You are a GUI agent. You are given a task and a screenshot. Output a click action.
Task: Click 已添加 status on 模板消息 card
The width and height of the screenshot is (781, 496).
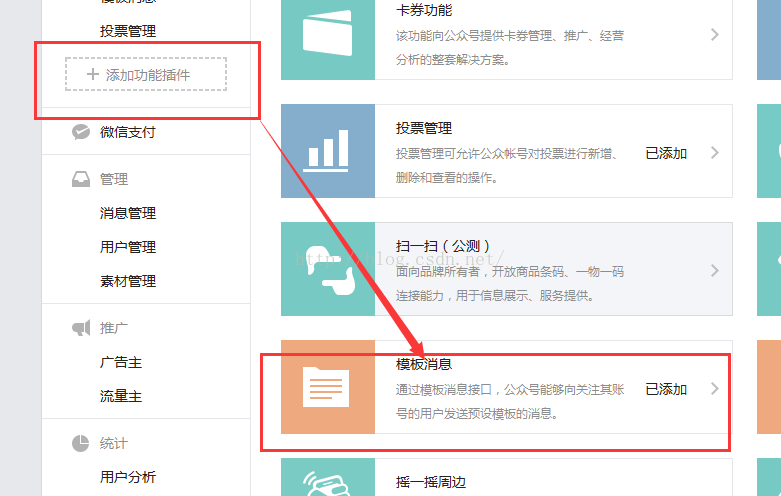666,389
